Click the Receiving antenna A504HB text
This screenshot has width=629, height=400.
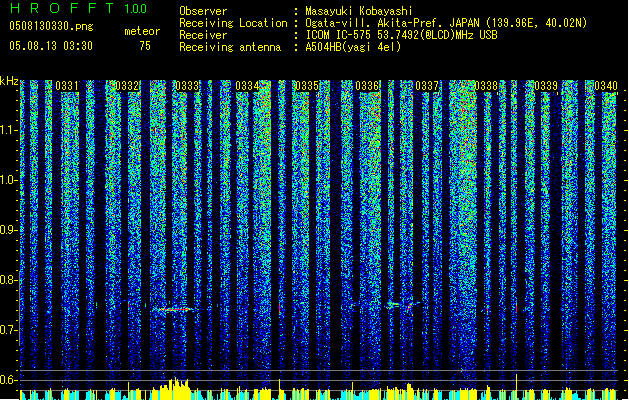tap(290, 47)
